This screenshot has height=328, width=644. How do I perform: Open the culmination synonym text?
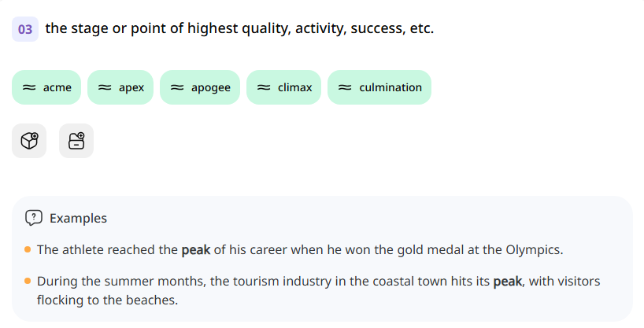(x=390, y=87)
